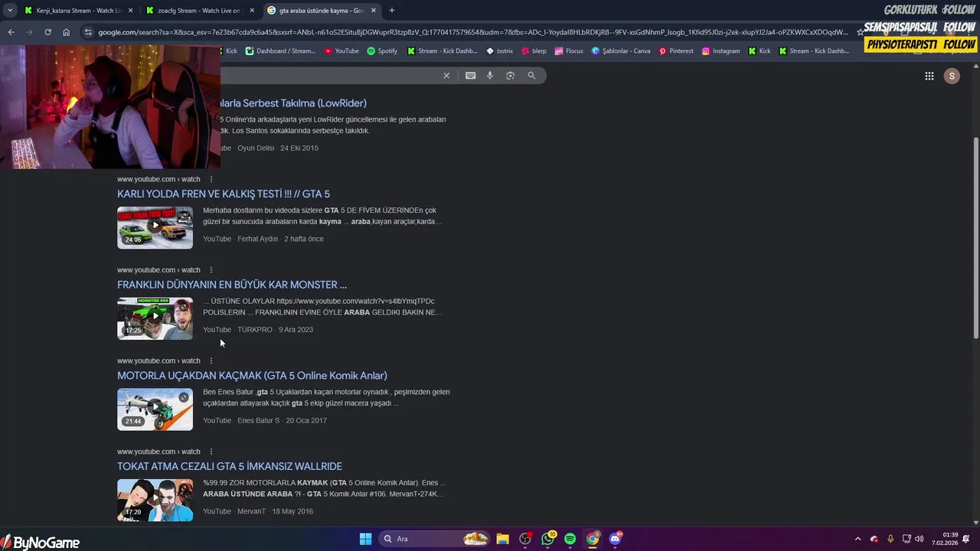View site information icon in address bar
Image resolution: width=980 pixels, height=551 pixels.
[88, 32]
